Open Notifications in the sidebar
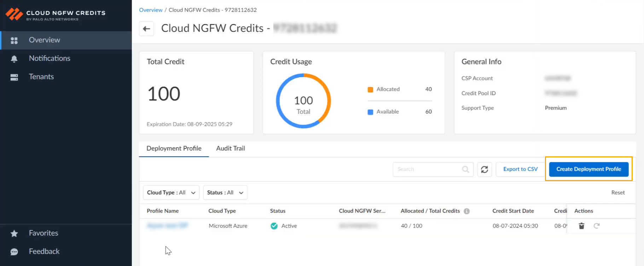The height and width of the screenshot is (266, 644). pyautogui.click(x=66, y=59)
